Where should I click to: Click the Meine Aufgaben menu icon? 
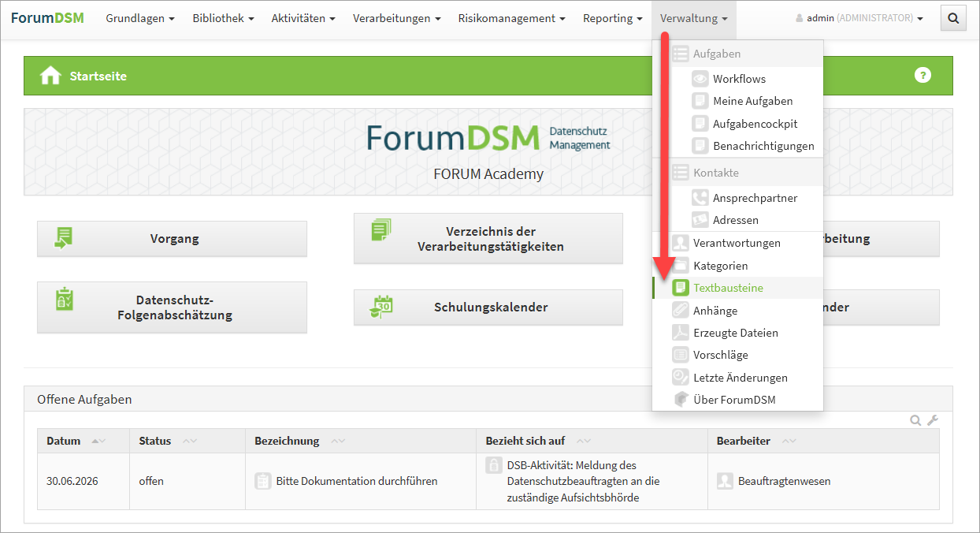pos(700,101)
